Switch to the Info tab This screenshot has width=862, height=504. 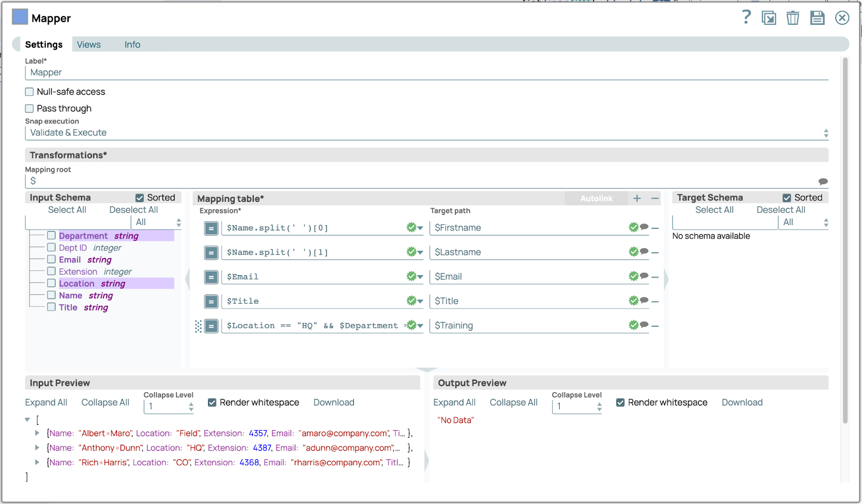[132, 45]
